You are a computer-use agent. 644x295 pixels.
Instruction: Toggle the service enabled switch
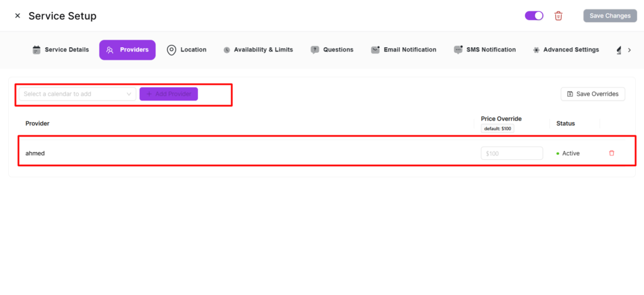pyautogui.click(x=534, y=16)
